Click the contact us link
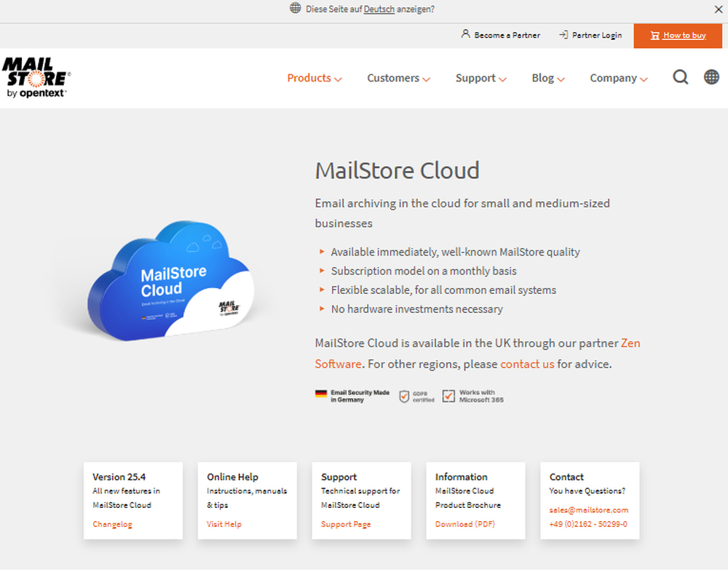This screenshot has height=580, width=728. point(527,364)
